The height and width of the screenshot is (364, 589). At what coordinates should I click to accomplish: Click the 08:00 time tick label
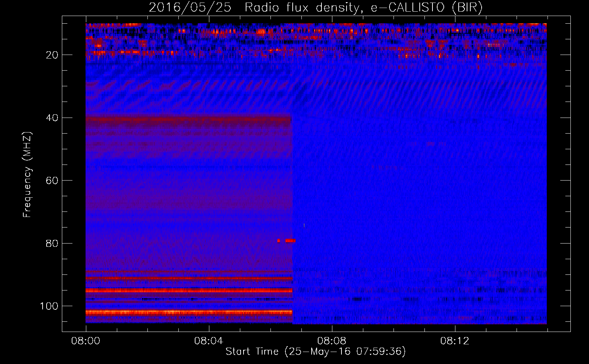[x=86, y=341]
